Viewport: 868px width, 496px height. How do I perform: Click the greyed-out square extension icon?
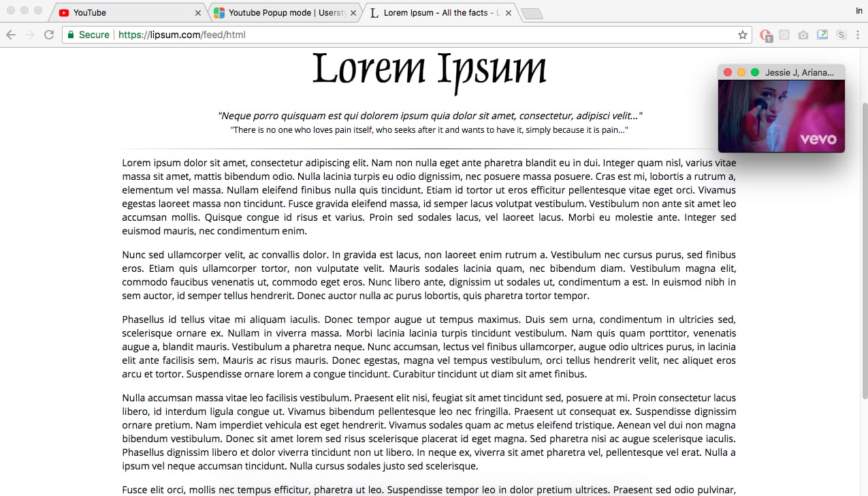(x=784, y=35)
